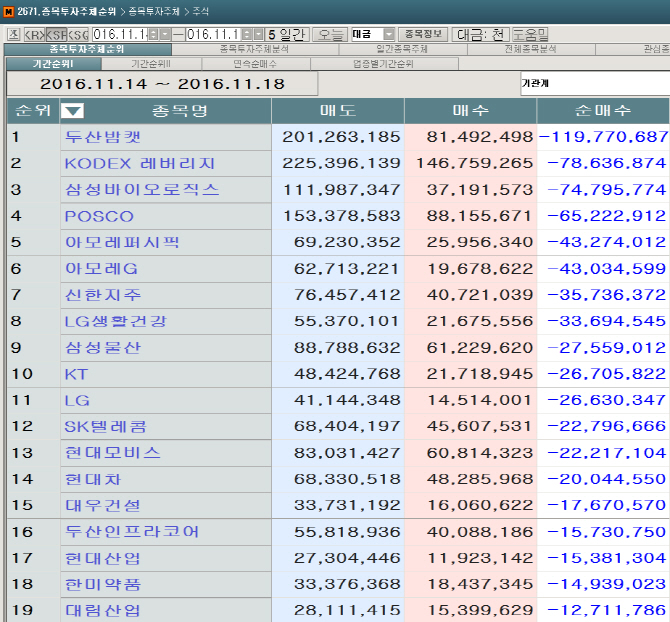Viewport: 670px width, 622px height.
Task: Select net value -12,711,786
Action: [x=607, y=610]
